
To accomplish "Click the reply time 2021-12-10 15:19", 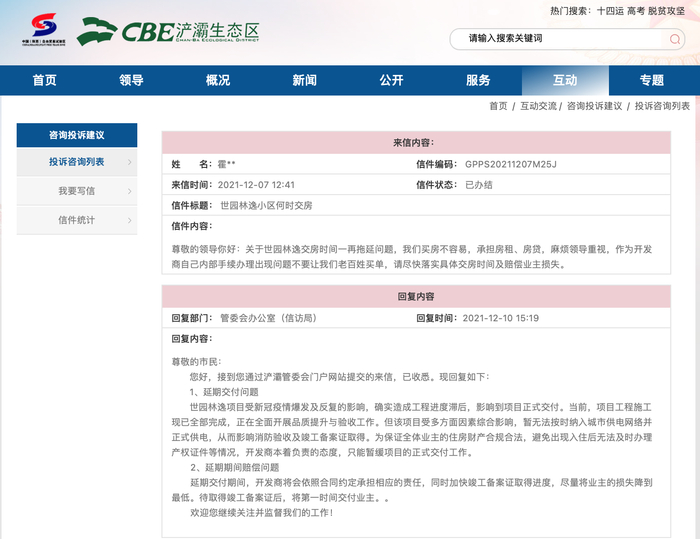I will (500, 318).
